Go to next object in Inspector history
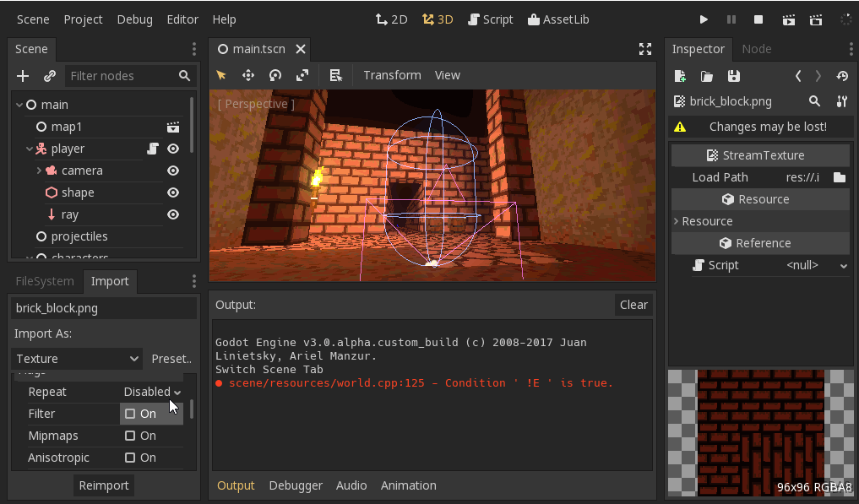Image resolution: width=859 pixels, height=504 pixels. (818, 76)
